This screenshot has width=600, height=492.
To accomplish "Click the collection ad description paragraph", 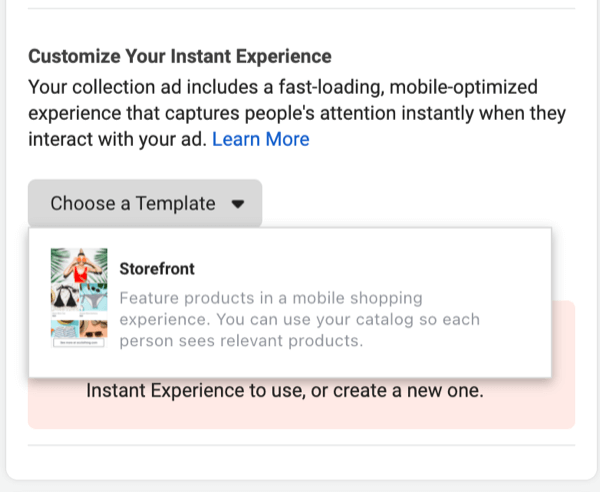I will (297, 113).
